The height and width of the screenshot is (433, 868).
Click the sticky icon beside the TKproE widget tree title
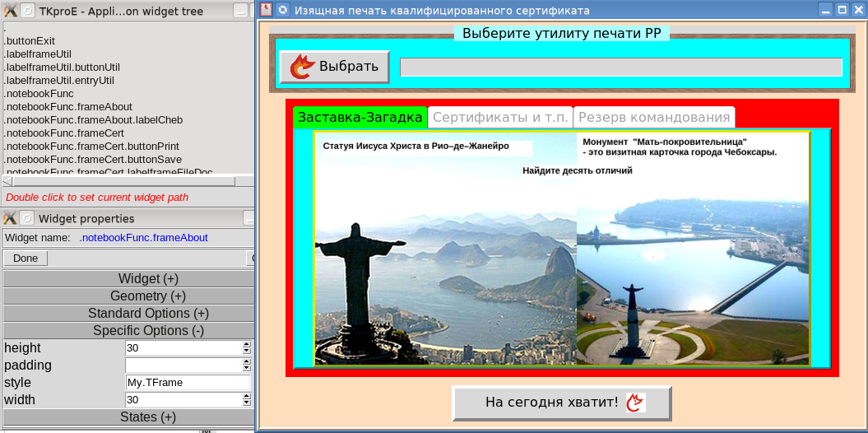[x=28, y=11]
